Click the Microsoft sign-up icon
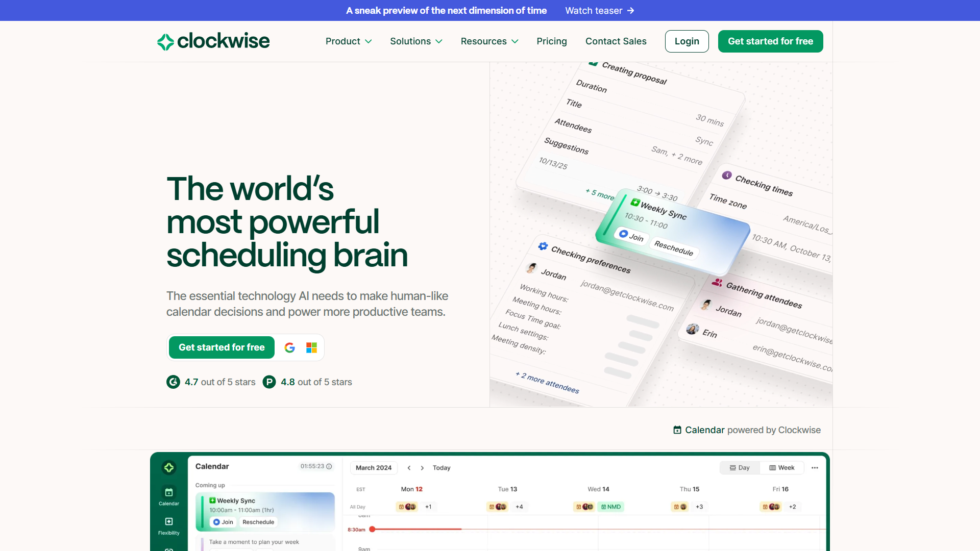 (x=311, y=347)
